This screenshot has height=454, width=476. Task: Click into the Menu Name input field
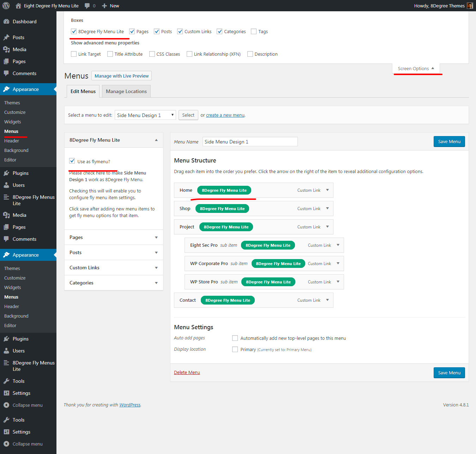coord(250,141)
